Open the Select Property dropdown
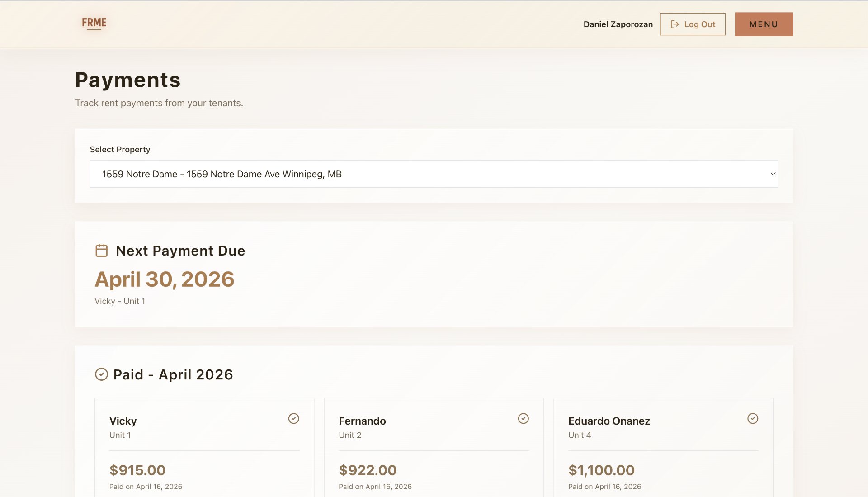This screenshot has height=497, width=868. [434, 174]
